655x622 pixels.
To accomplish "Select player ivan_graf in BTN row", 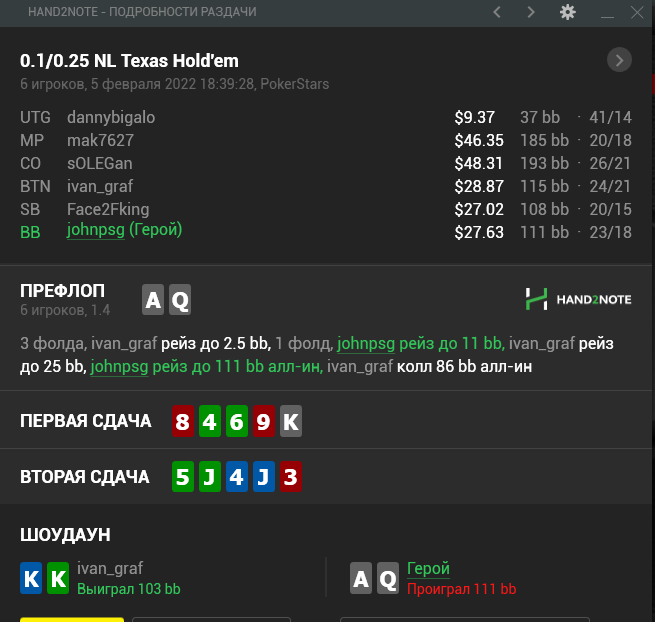I will [100, 186].
